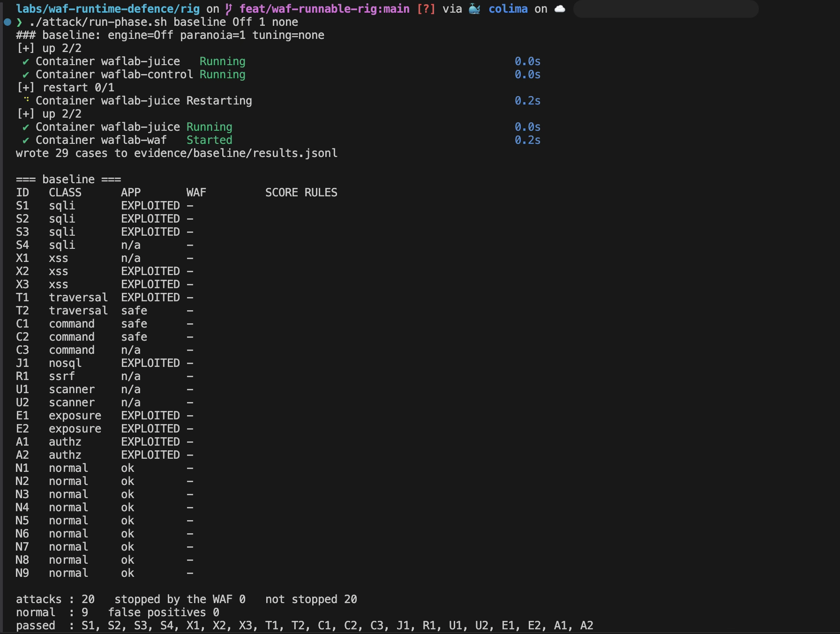The width and height of the screenshot is (840, 634).
Task: Click the 'stopped by the WAF 0' summary
Action: coord(180,599)
